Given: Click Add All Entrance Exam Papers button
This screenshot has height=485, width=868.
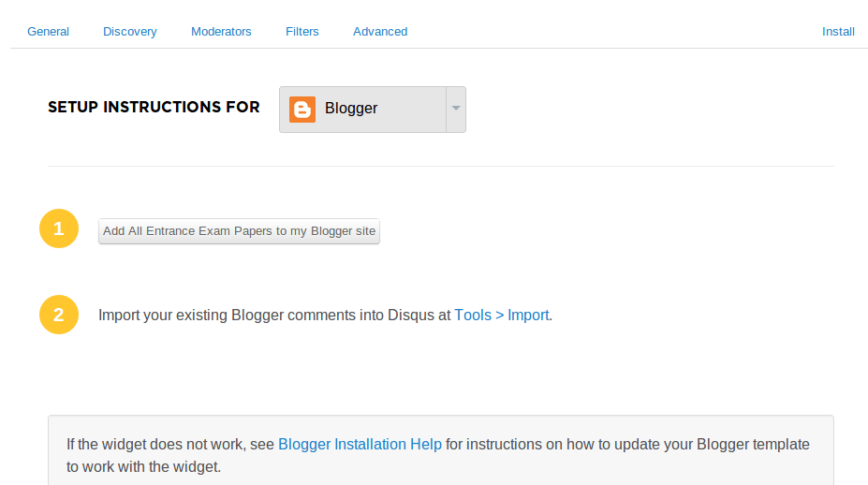Looking at the screenshot, I should 239,231.
